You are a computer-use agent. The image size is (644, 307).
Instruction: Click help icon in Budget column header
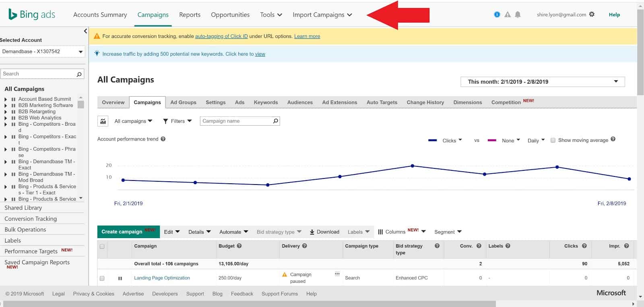pyautogui.click(x=239, y=246)
